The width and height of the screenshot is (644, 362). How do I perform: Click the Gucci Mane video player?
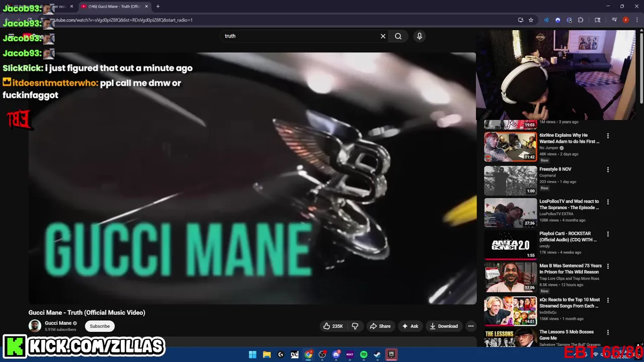252,178
